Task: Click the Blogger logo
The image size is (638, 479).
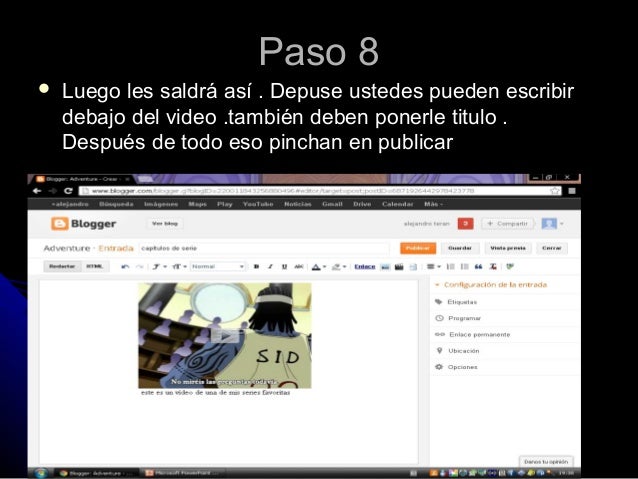Action: tap(83, 224)
